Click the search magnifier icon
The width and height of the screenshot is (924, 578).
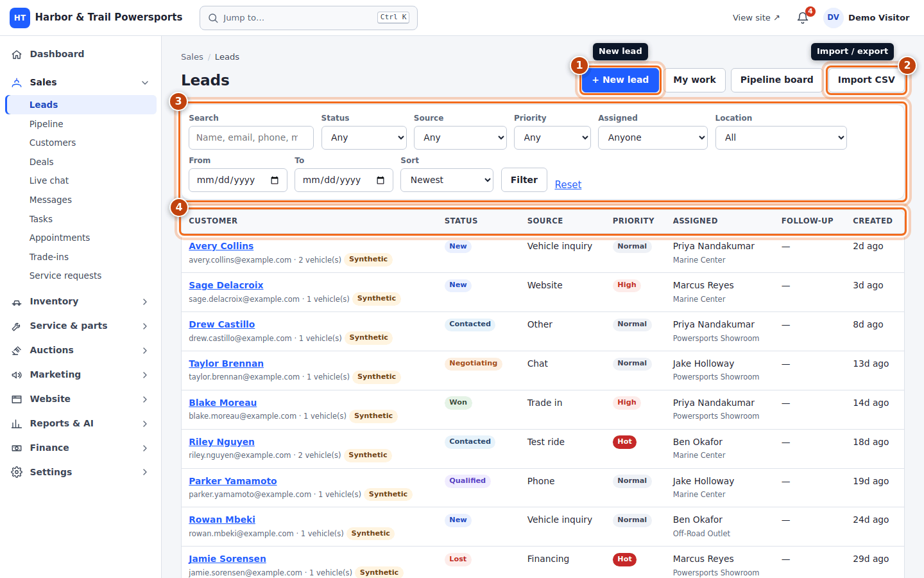coord(213,18)
